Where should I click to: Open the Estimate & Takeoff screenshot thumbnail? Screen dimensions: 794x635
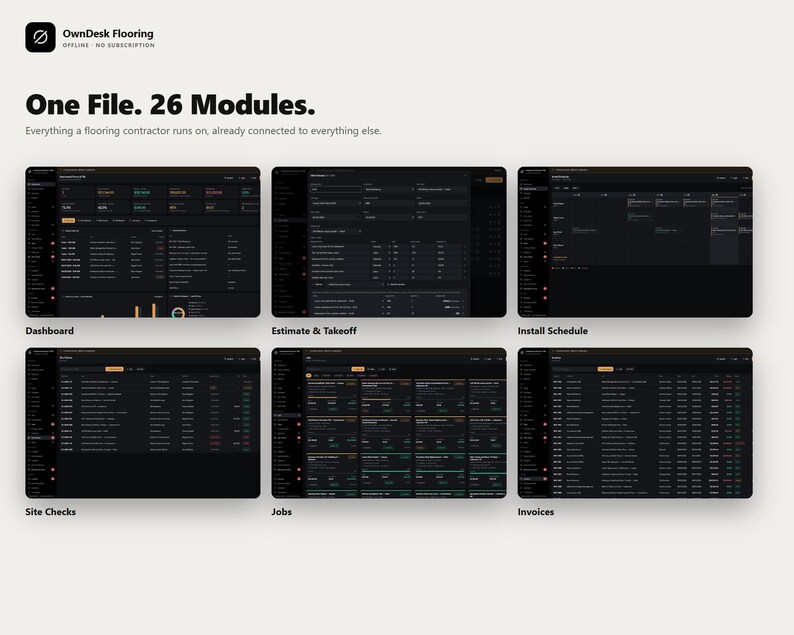389,242
